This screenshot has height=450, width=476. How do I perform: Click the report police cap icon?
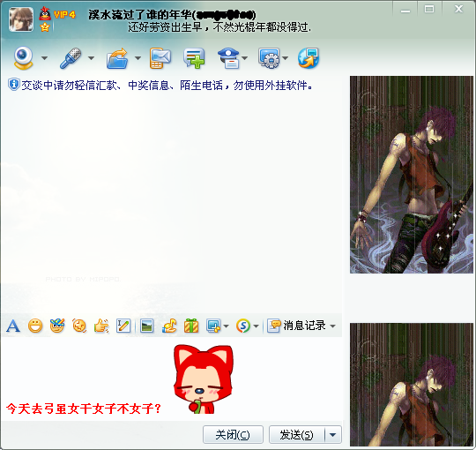229,58
